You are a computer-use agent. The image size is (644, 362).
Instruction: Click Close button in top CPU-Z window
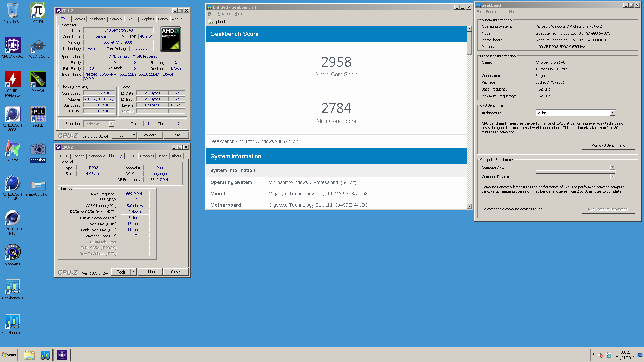pos(176,135)
